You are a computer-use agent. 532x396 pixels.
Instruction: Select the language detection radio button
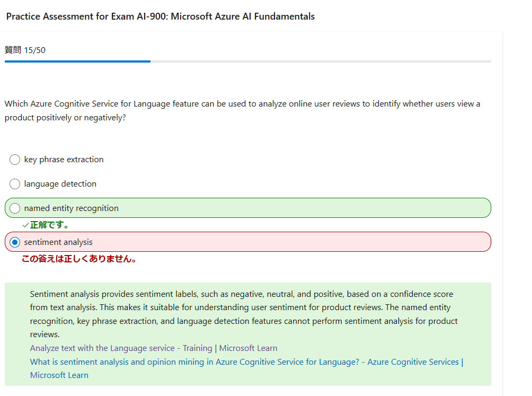click(x=15, y=184)
